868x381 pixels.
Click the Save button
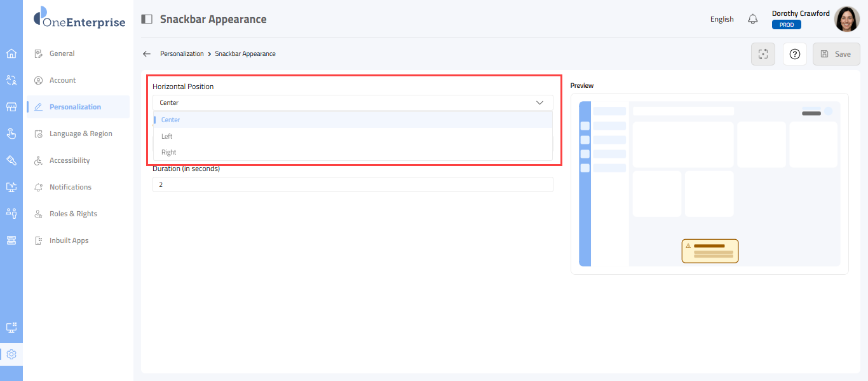pyautogui.click(x=836, y=54)
